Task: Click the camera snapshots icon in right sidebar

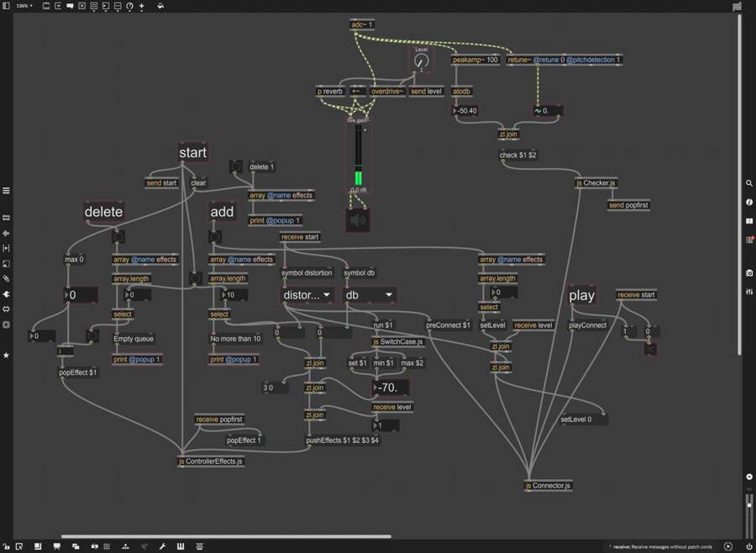Action: [x=749, y=273]
